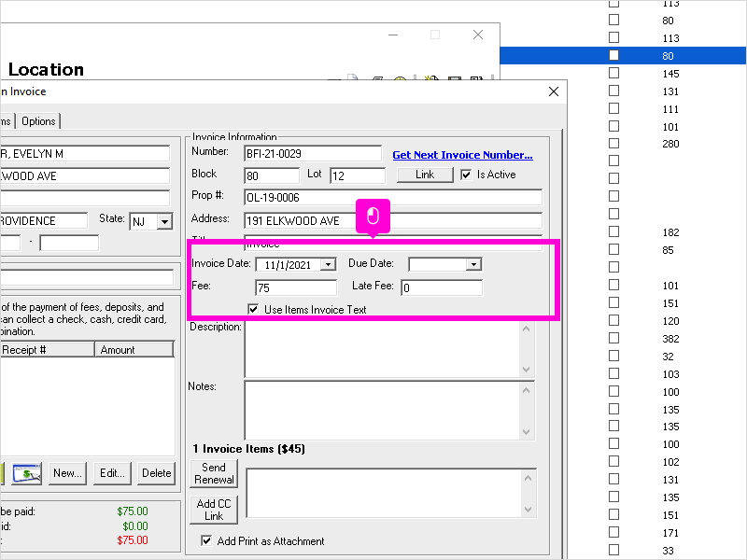The height and width of the screenshot is (560, 747).
Task: Open the Due Date dropdown
Action: click(473, 264)
